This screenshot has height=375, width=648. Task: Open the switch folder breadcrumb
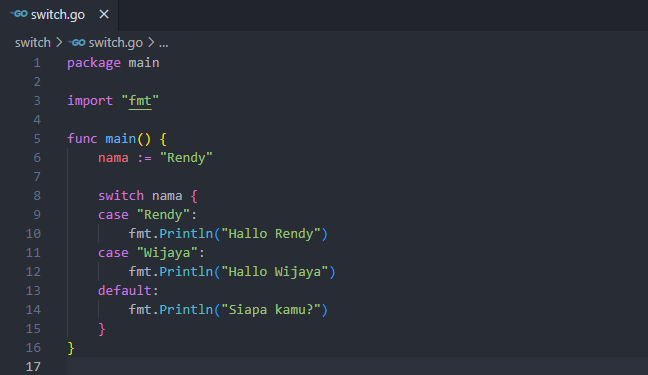coord(33,43)
